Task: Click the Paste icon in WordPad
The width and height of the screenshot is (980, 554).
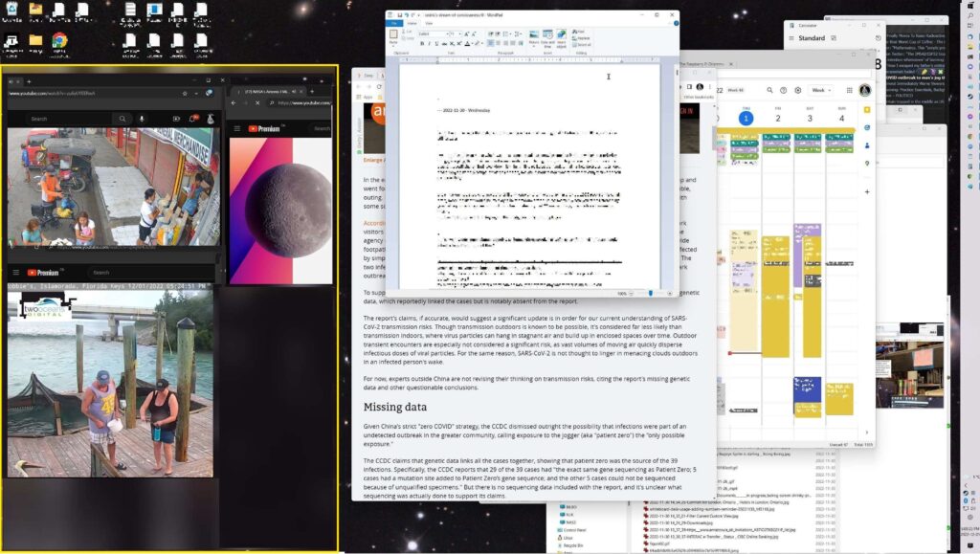Action: tap(393, 35)
